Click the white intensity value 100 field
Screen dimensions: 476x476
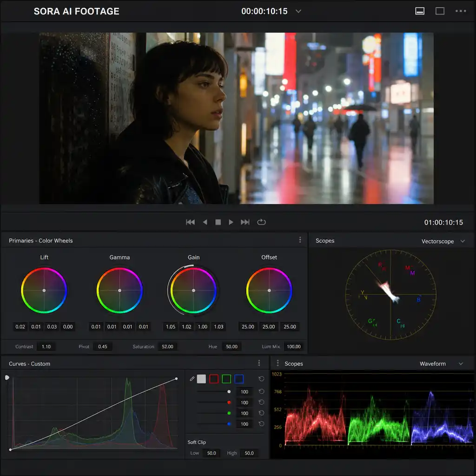click(x=245, y=391)
